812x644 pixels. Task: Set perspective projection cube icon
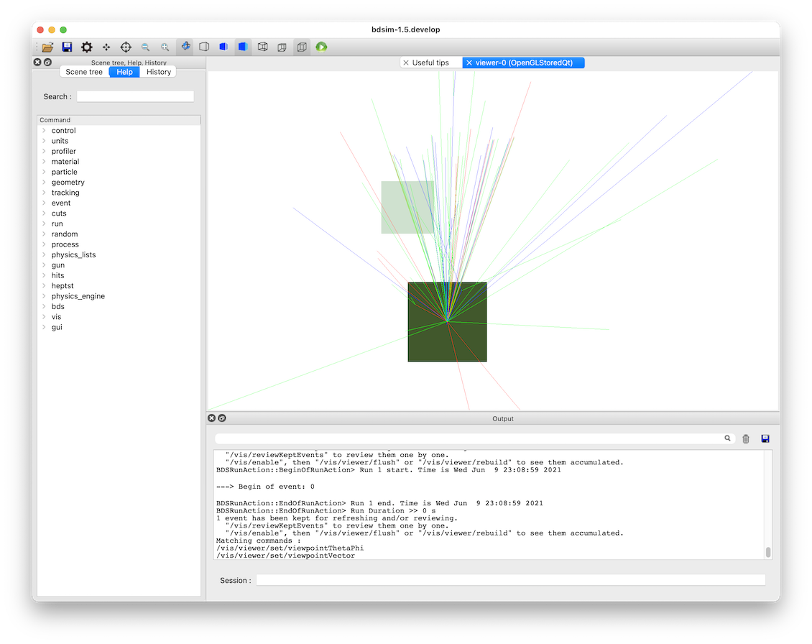pyautogui.click(x=282, y=47)
